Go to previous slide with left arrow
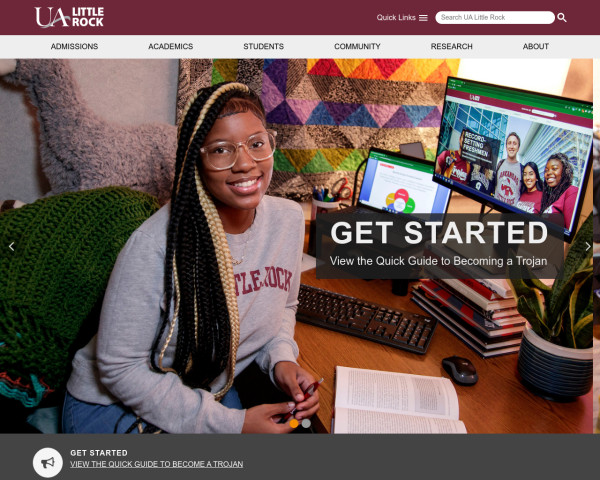The width and height of the screenshot is (600, 480). pyautogui.click(x=11, y=247)
